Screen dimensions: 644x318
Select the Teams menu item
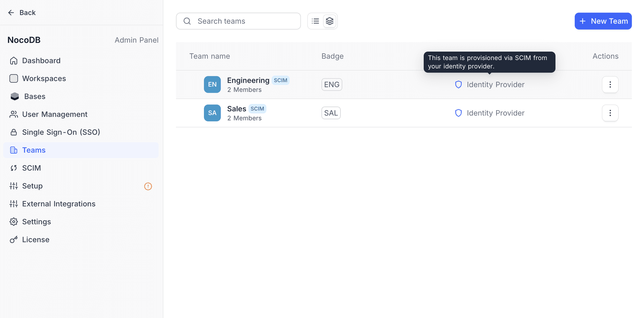(34, 150)
